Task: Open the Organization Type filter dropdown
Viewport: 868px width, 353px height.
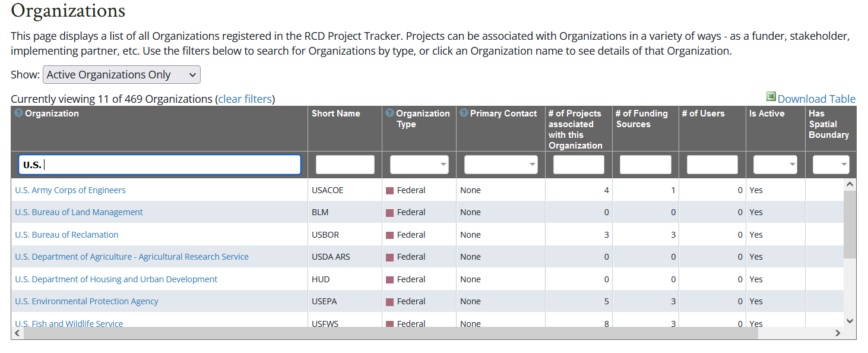Action: click(419, 165)
